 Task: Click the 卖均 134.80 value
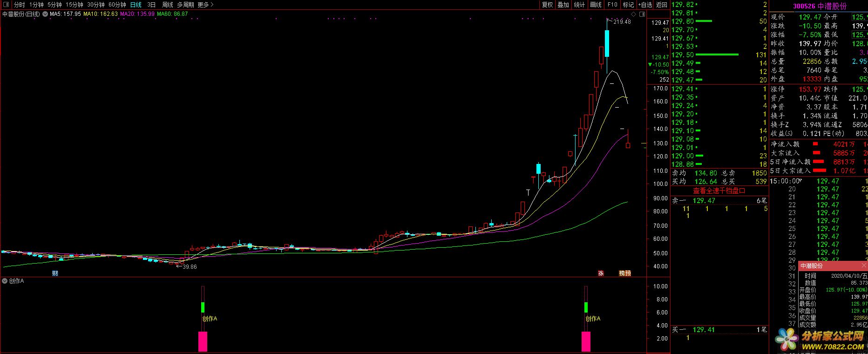(705, 173)
